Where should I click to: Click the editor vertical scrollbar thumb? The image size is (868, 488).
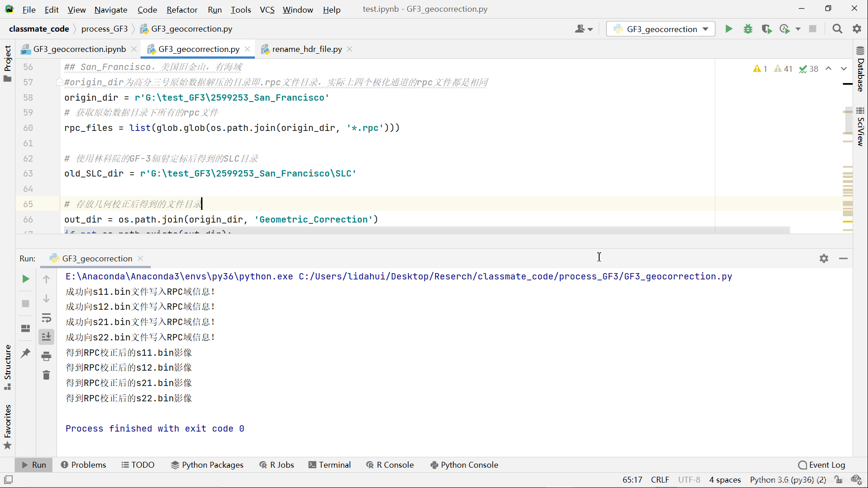pos(848,121)
